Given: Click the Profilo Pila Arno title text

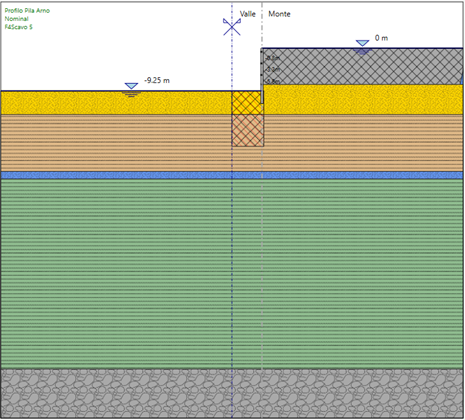Looking at the screenshot, I should coord(27,11).
